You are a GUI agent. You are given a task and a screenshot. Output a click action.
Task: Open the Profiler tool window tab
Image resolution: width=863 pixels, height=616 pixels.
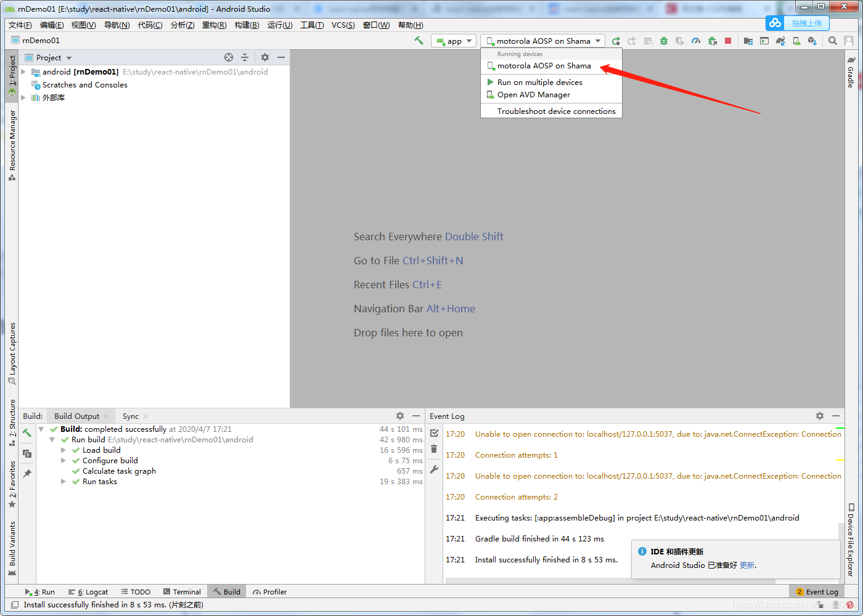(x=270, y=592)
